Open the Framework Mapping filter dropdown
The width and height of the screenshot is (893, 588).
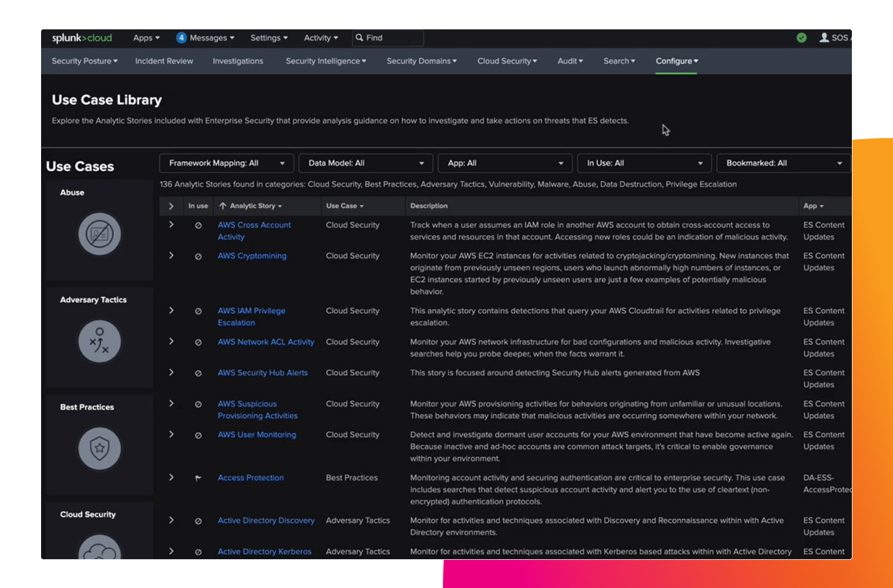(226, 163)
